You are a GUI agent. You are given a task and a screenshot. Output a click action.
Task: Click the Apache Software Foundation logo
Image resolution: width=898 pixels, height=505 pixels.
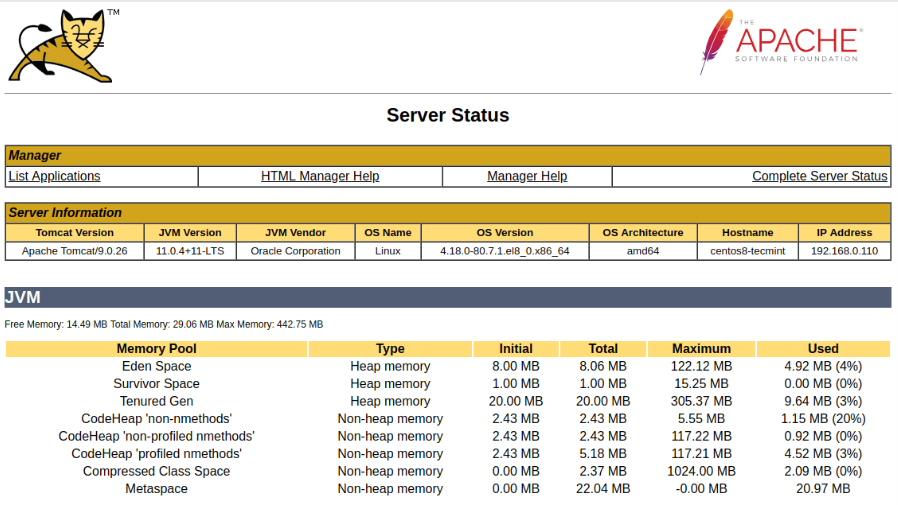(x=781, y=42)
